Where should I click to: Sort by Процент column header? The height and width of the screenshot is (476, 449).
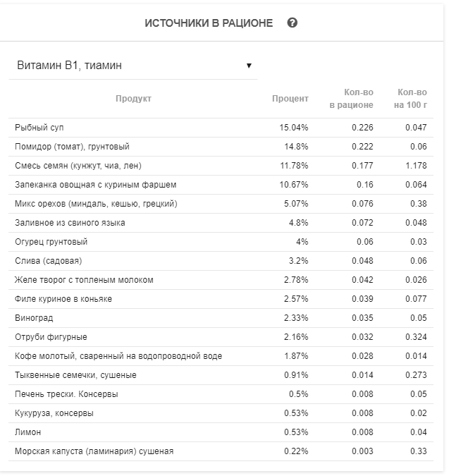point(290,99)
